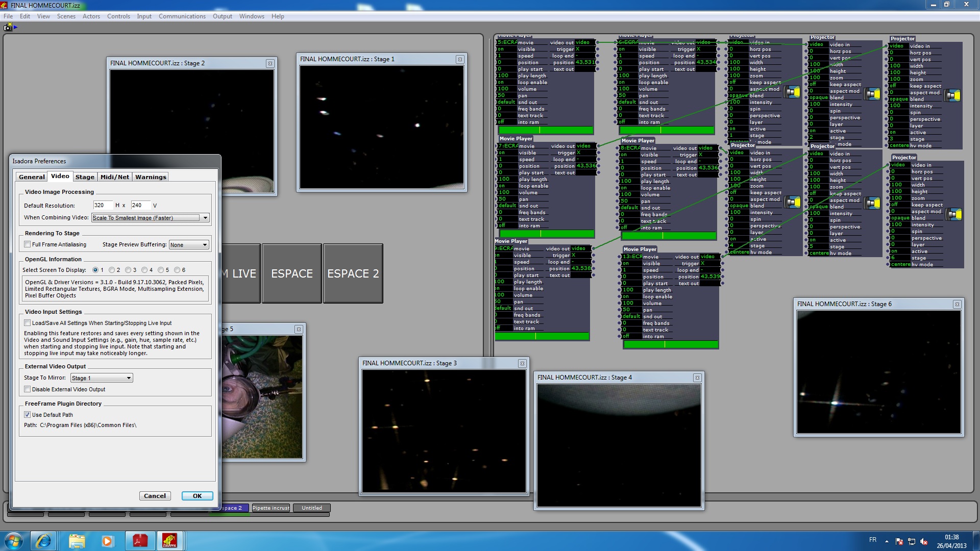The image size is (980, 551).
Task: Click the Default Resolution horizontal field (320)
Action: (103, 205)
